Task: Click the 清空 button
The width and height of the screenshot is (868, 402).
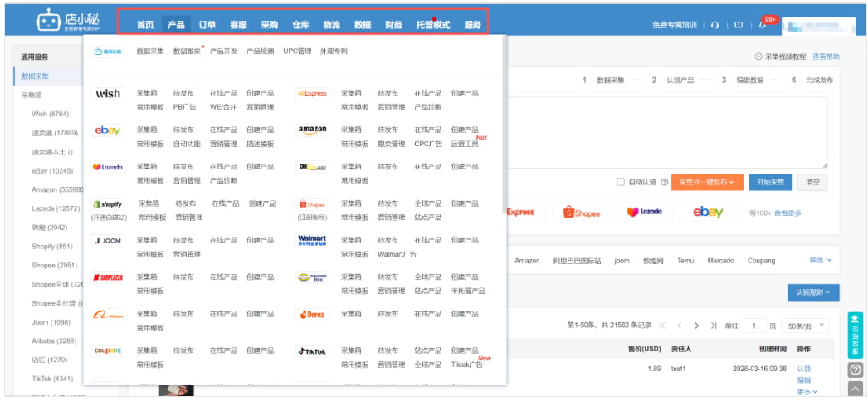Action: coord(812,182)
